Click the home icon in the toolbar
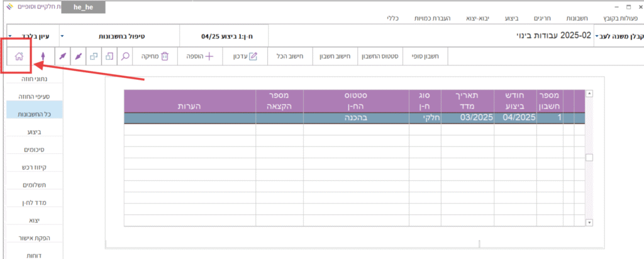This screenshot has width=644, height=259. click(18, 56)
